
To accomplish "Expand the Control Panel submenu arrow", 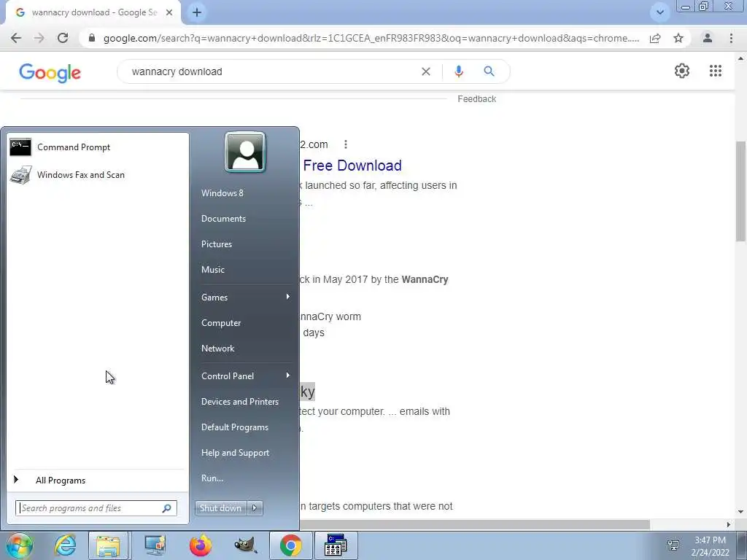I will point(287,376).
